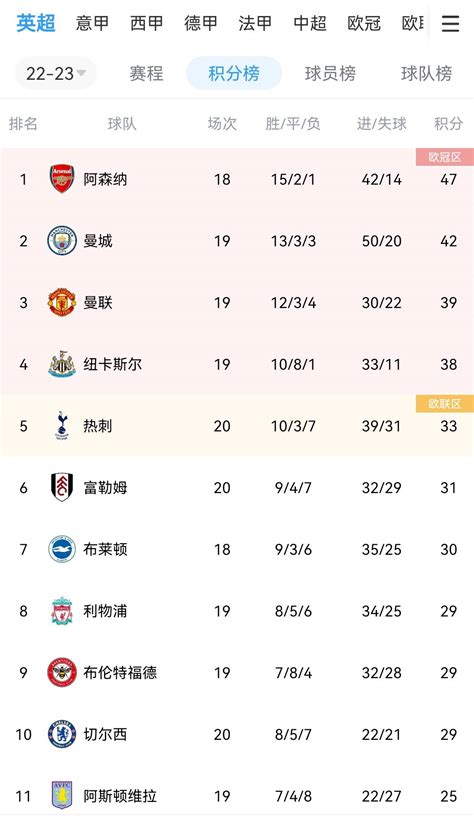474x818 pixels.
Task: Tap the Arsenal club crest
Action: [62, 179]
